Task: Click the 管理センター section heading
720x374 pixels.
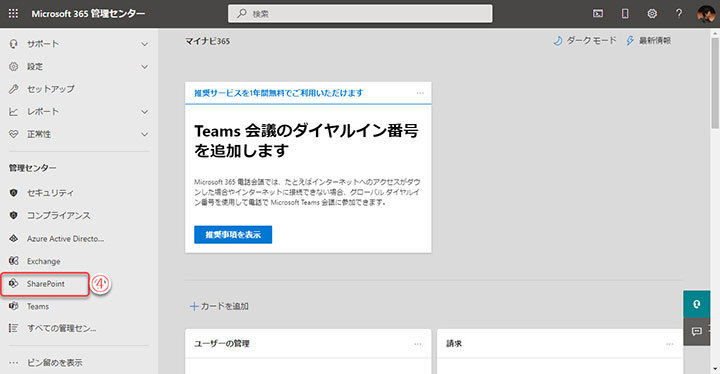Action: 33,168
